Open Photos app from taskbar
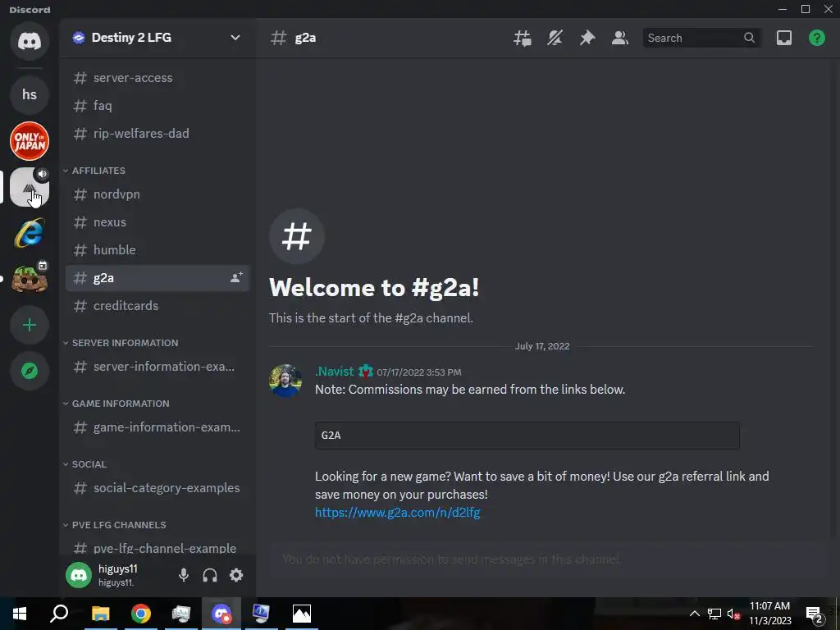 tap(302, 614)
